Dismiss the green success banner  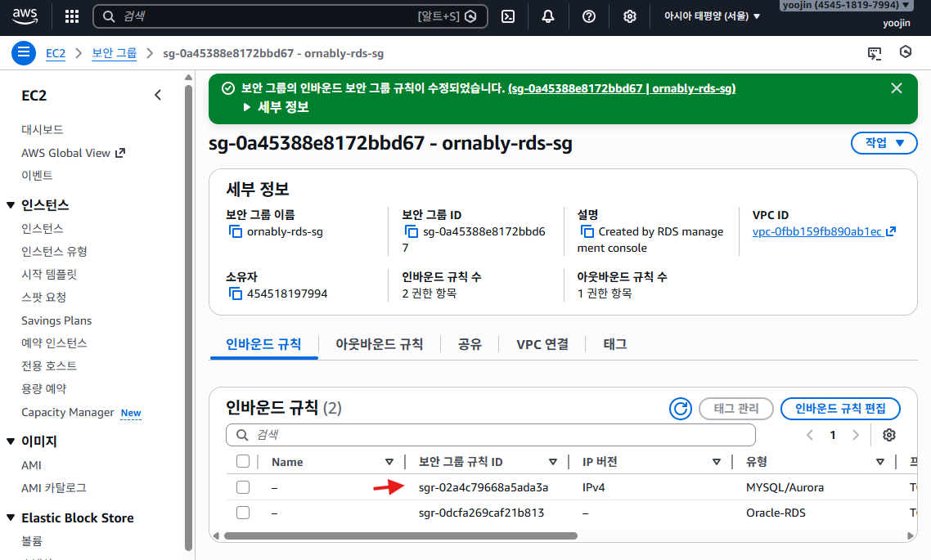[x=897, y=88]
